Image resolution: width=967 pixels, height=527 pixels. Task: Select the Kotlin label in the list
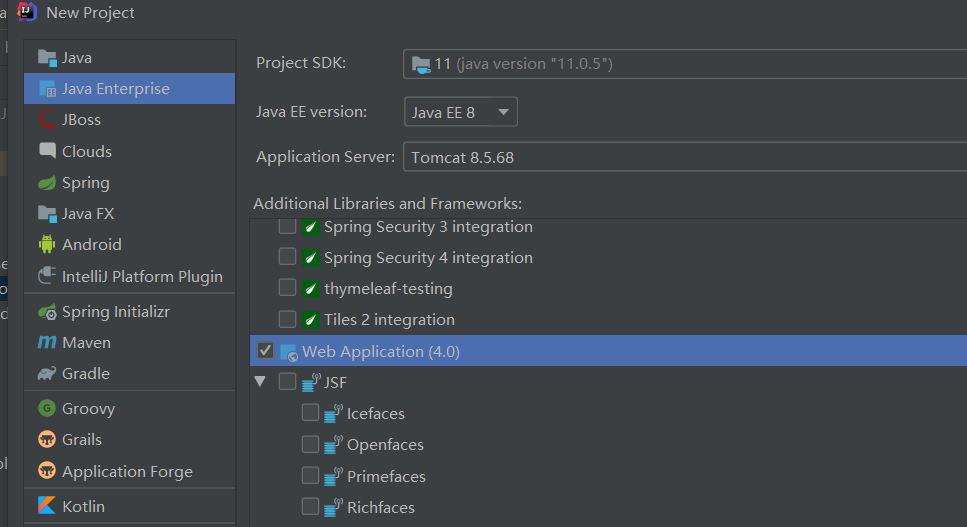click(x=83, y=506)
